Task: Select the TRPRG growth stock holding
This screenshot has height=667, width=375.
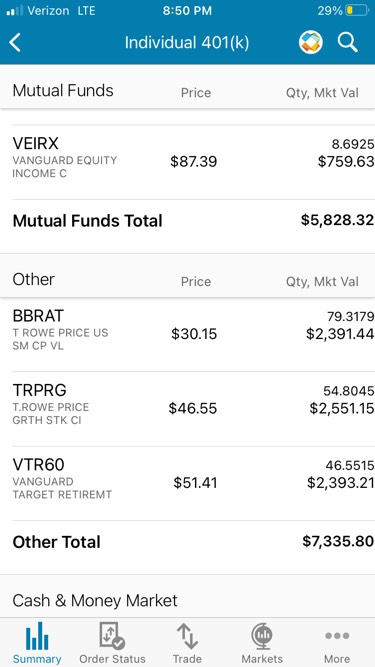Action: (x=188, y=409)
